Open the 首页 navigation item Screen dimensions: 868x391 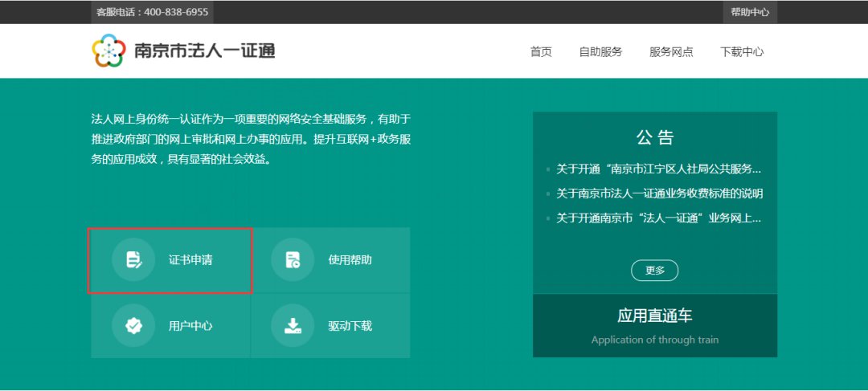coord(541,52)
